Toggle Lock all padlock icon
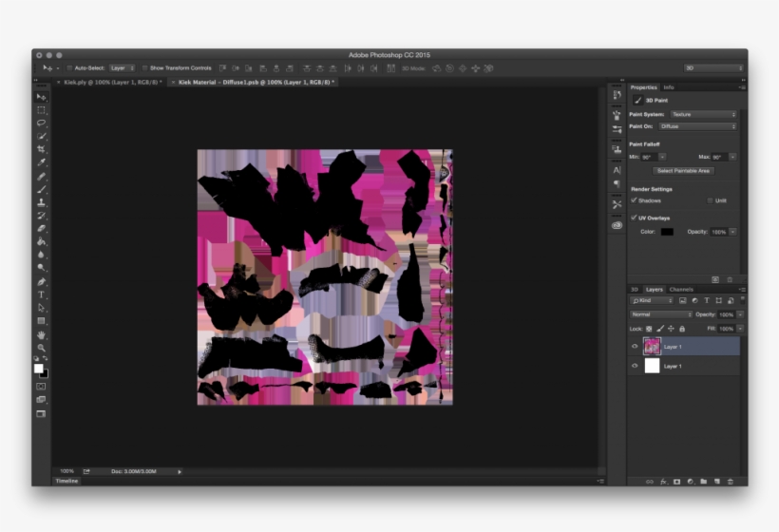779x532 pixels. coord(682,329)
